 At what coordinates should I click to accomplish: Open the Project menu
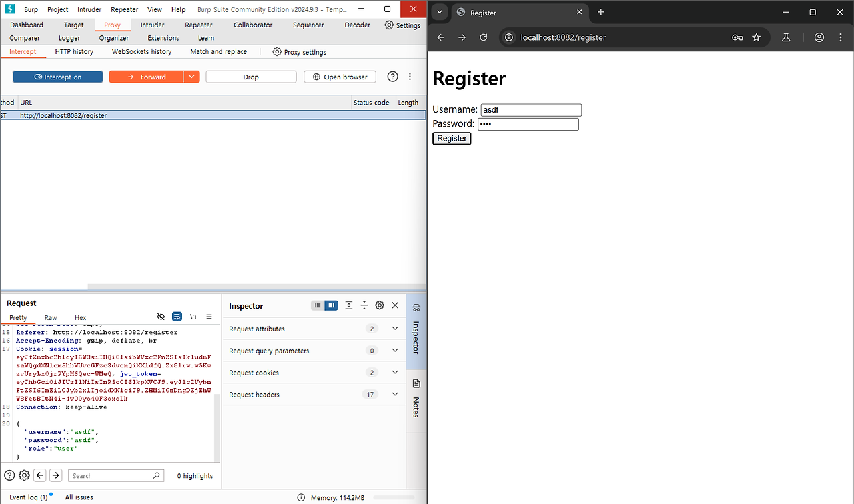click(x=58, y=9)
